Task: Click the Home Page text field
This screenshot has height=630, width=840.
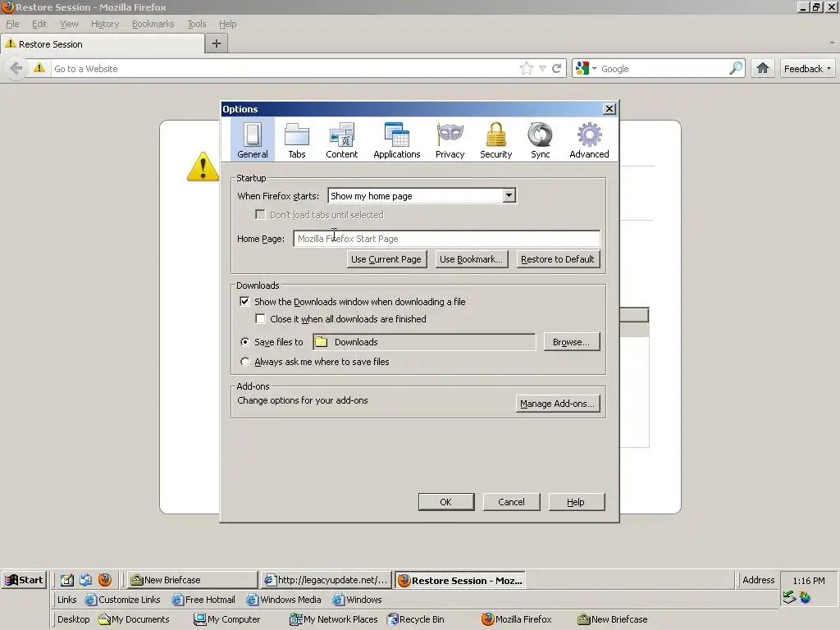Action: pos(447,239)
